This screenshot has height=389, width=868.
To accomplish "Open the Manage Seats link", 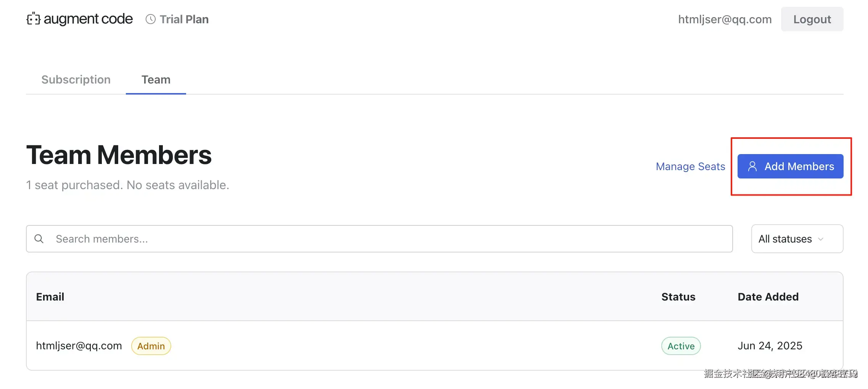I will [x=690, y=166].
